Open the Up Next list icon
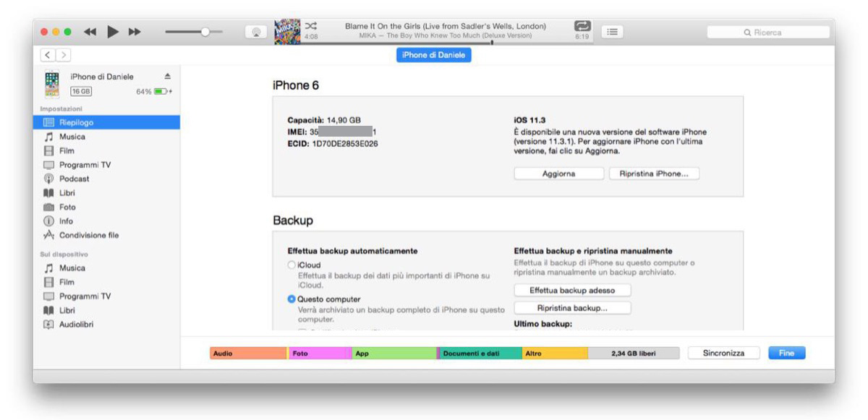 coord(613,32)
